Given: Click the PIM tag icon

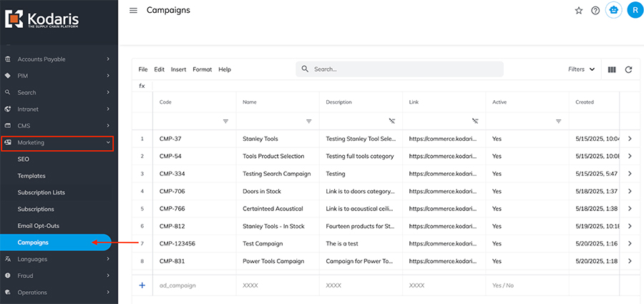Looking at the screenshot, I should [8, 76].
